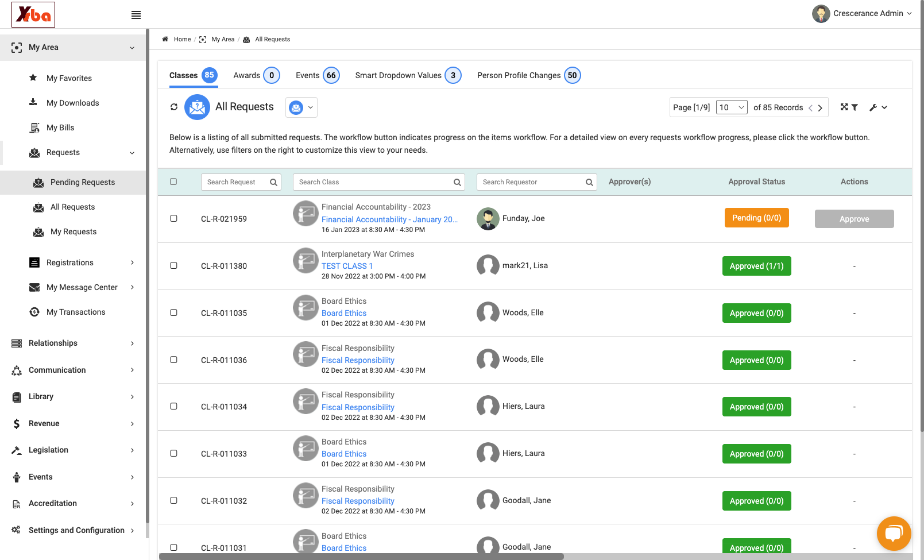Click Joe Funday's avatar picture
Viewport: 924px width, 560px height.
click(488, 219)
